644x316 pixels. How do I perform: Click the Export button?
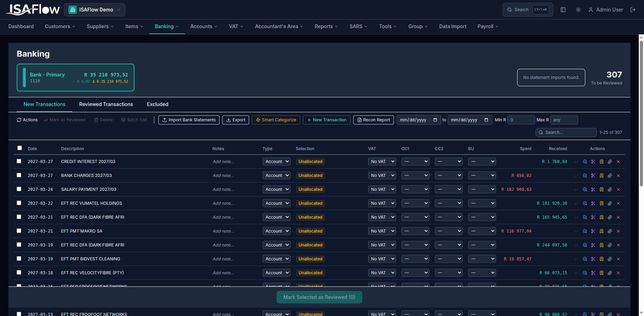click(x=236, y=120)
